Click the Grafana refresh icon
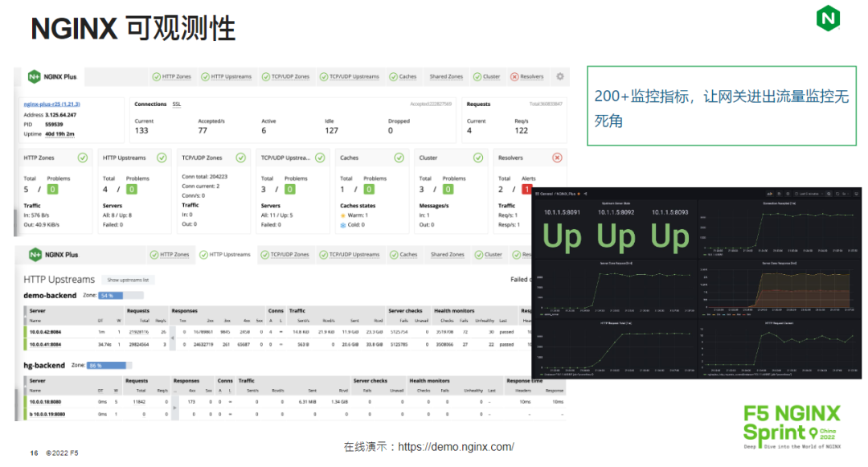Viewport: 868px width, 467px height. click(x=837, y=194)
